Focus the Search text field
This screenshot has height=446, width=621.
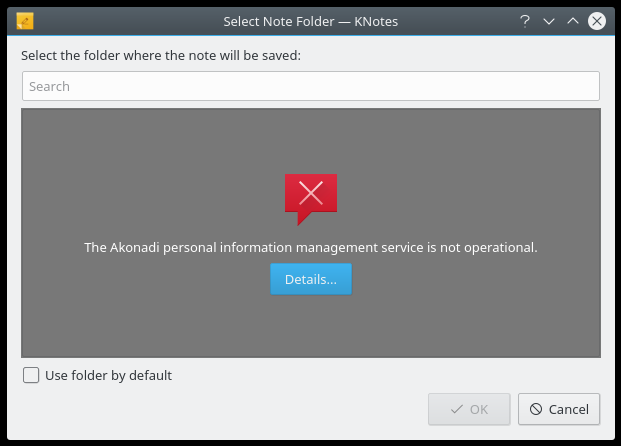tap(311, 86)
